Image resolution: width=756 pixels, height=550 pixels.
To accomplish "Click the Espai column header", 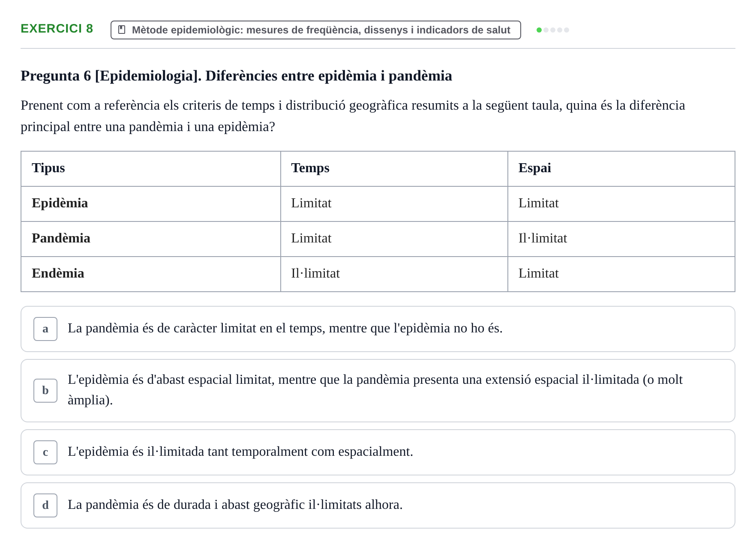I will [621, 169].
